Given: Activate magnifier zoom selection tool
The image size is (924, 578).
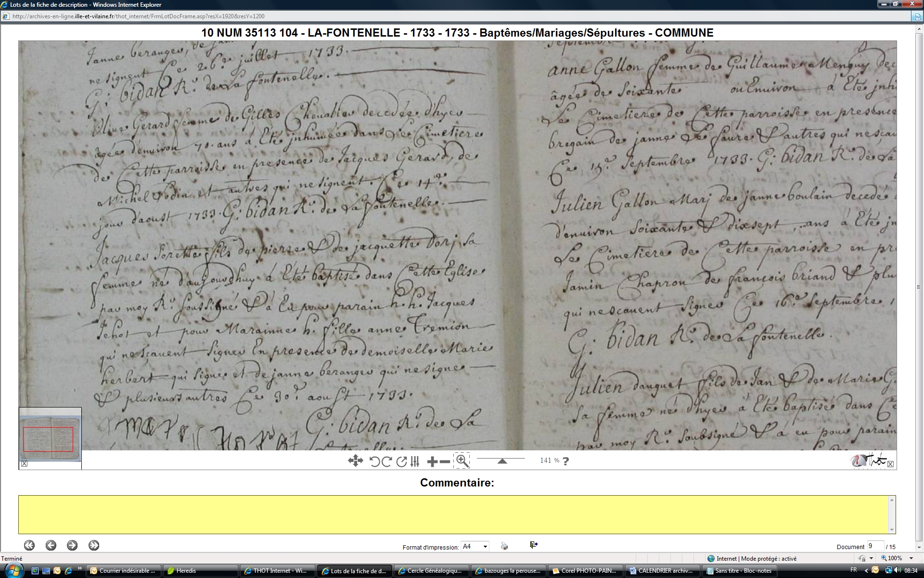Looking at the screenshot, I should [462, 461].
